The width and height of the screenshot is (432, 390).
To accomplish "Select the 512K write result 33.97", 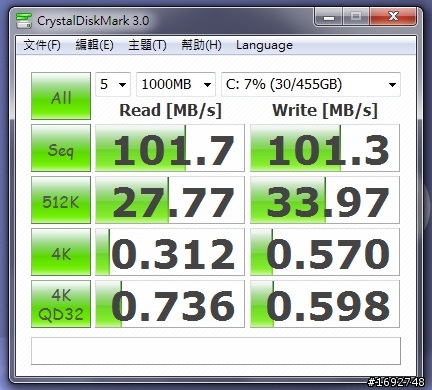I will coord(325,200).
